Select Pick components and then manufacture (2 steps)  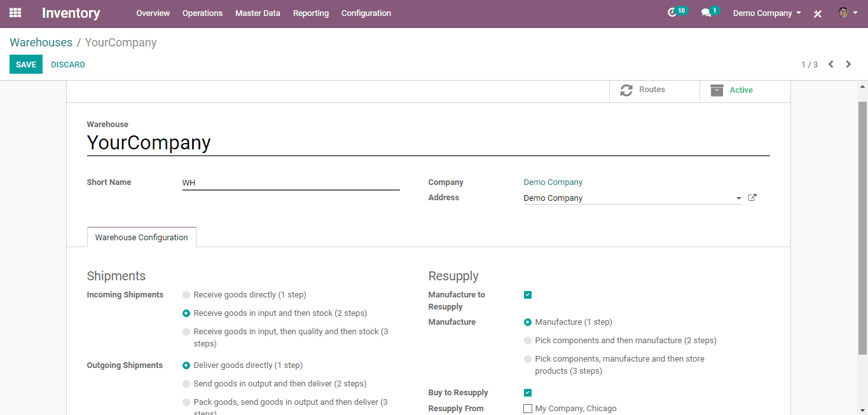[x=528, y=341]
